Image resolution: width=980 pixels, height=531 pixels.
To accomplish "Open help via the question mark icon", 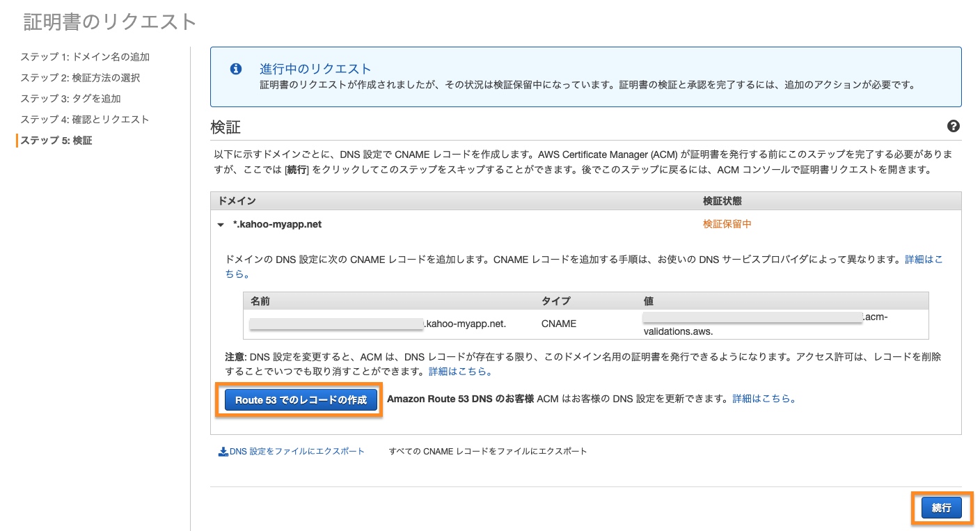I will 953,126.
